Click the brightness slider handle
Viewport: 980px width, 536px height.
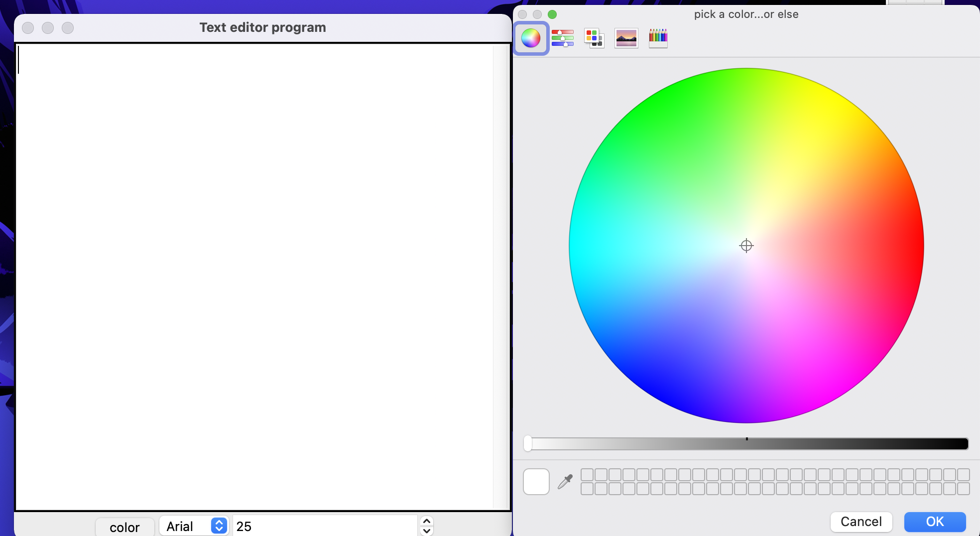(x=528, y=443)
